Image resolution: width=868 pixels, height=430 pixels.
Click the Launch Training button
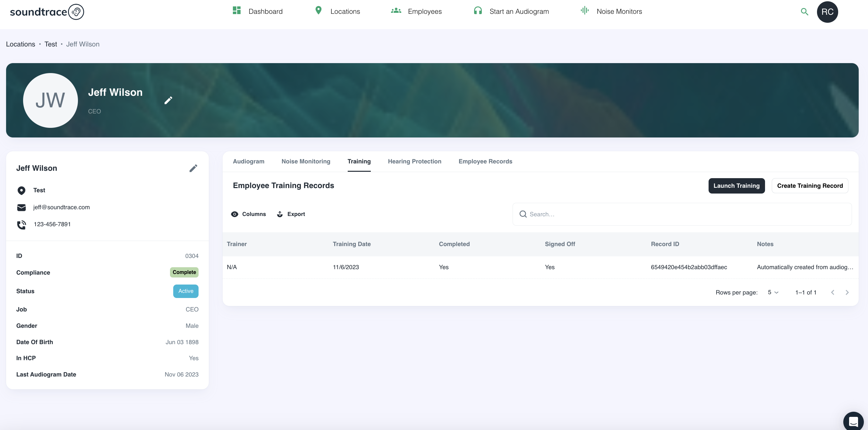point(736,186)
